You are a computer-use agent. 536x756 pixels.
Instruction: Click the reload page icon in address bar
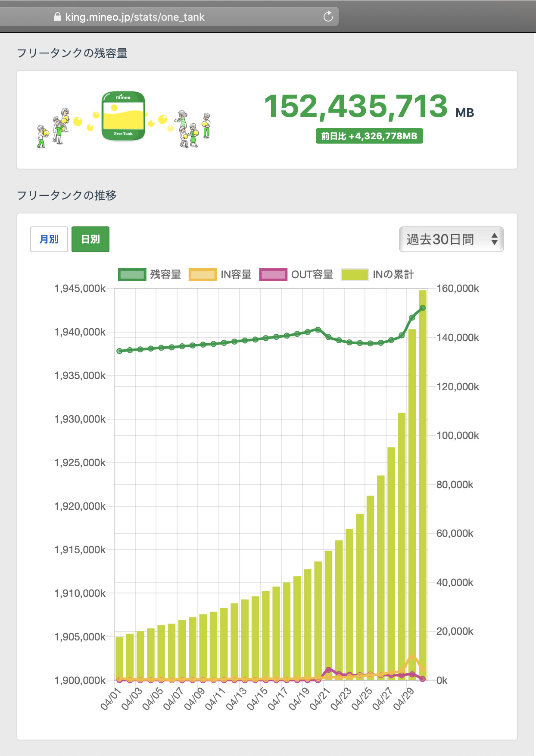click(328, 17)
